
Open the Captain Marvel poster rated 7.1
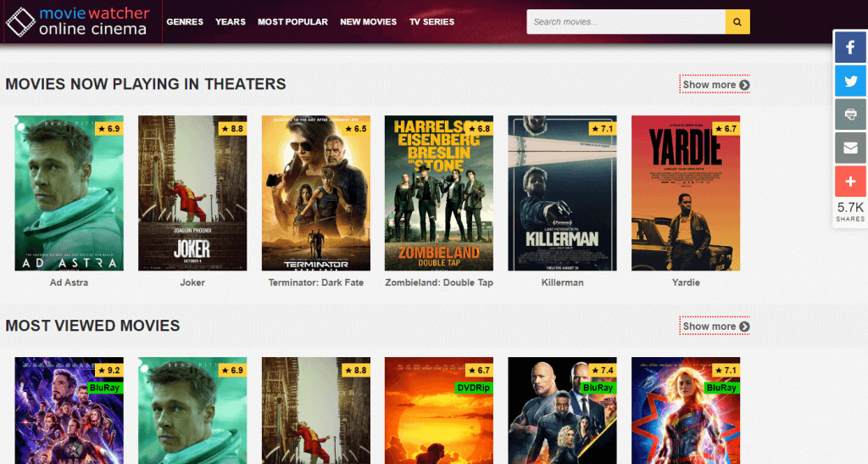tap(686, 411)
